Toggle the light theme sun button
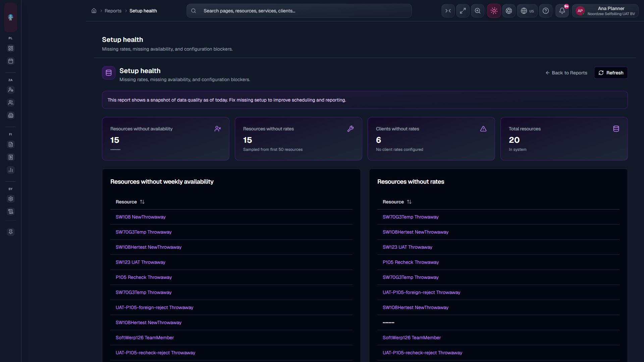Screen dimensions: 644x362 pyautogui.click(x=494, y=11)
